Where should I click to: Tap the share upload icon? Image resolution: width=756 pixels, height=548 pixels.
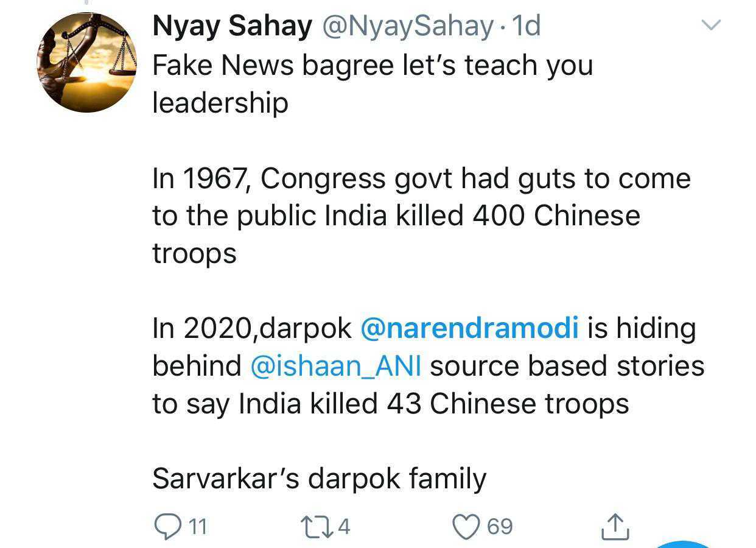[x=614, y=526]
